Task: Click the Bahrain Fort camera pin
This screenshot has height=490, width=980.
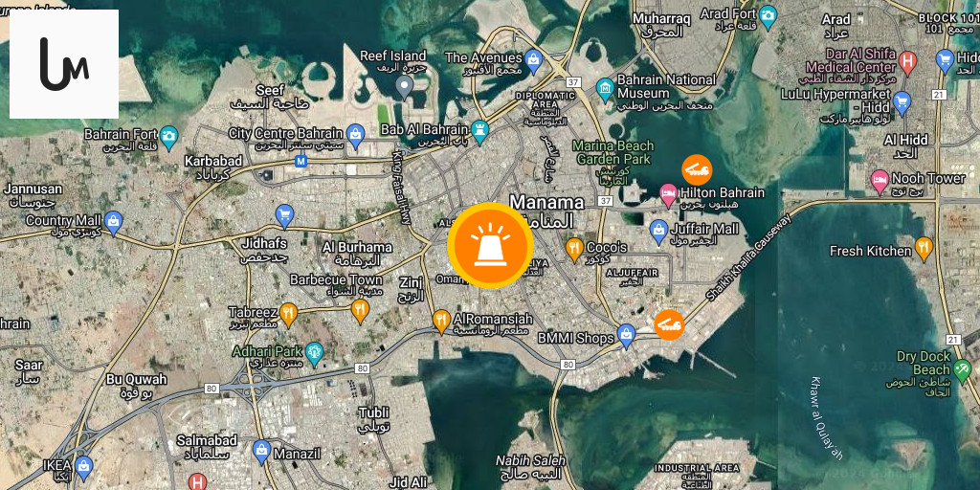Action: pos(168,137)
